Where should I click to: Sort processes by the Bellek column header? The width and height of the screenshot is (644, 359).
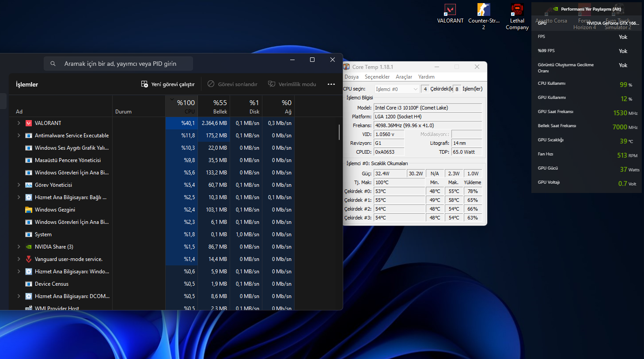214,106
